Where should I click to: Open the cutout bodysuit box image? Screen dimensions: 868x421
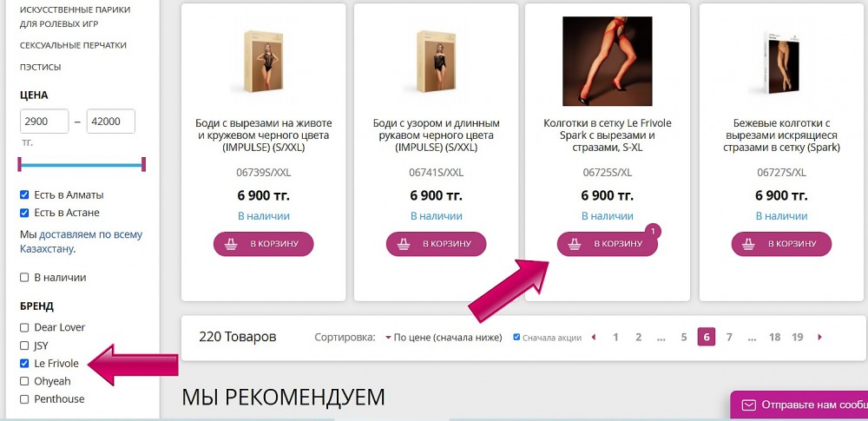[x=264, y=62]
